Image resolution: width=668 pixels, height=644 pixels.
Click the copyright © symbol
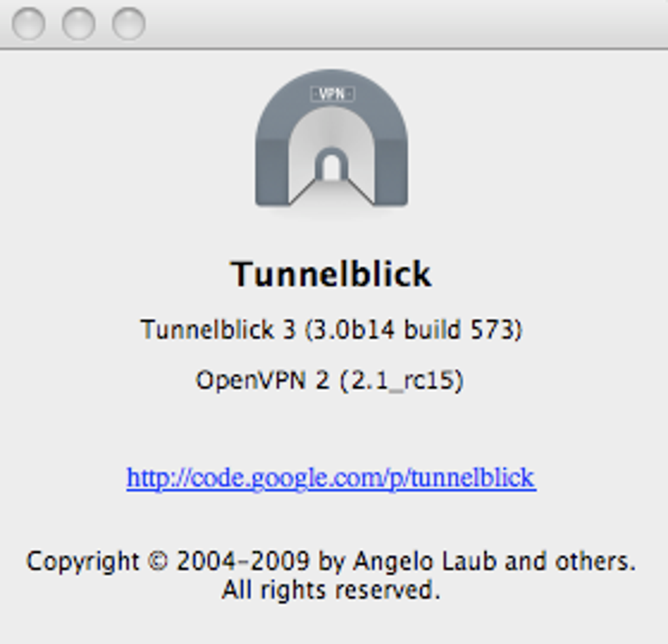pos(158,562)
